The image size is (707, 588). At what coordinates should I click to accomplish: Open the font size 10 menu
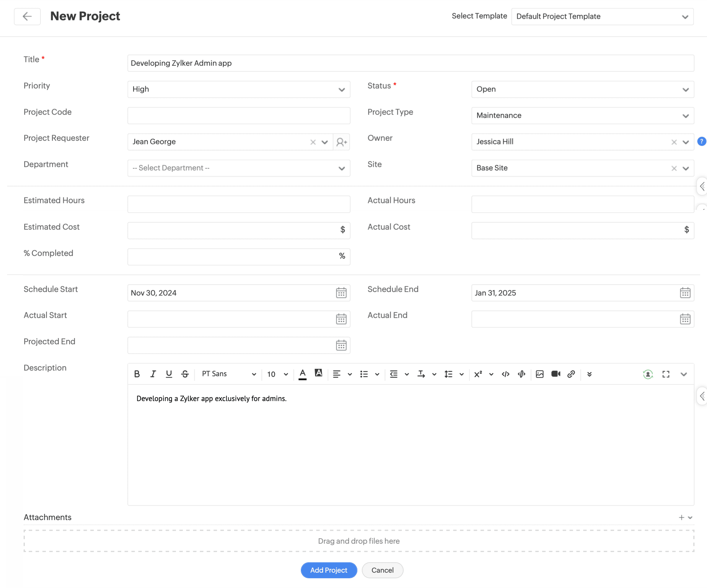point(277,374)
